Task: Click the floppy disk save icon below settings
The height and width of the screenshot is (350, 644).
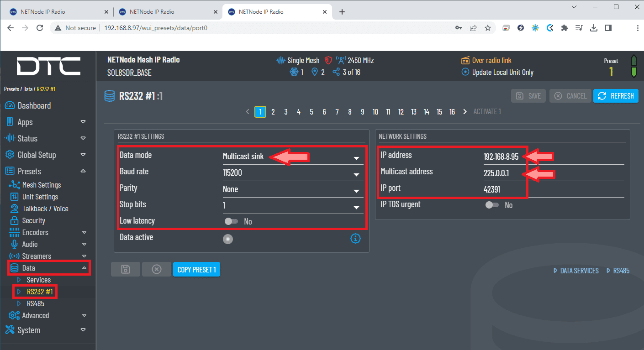Action: [x=125, y=270]
